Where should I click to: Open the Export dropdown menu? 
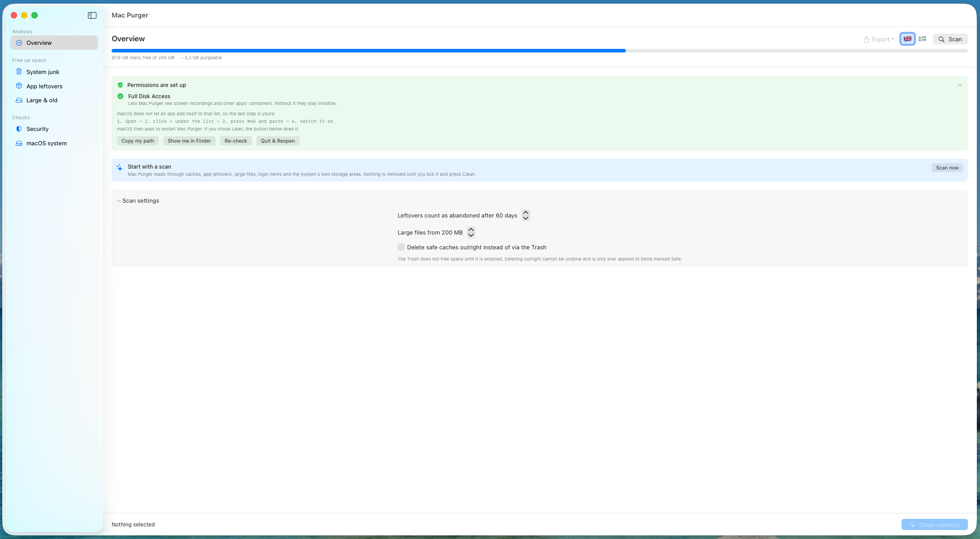pos(879,39)
